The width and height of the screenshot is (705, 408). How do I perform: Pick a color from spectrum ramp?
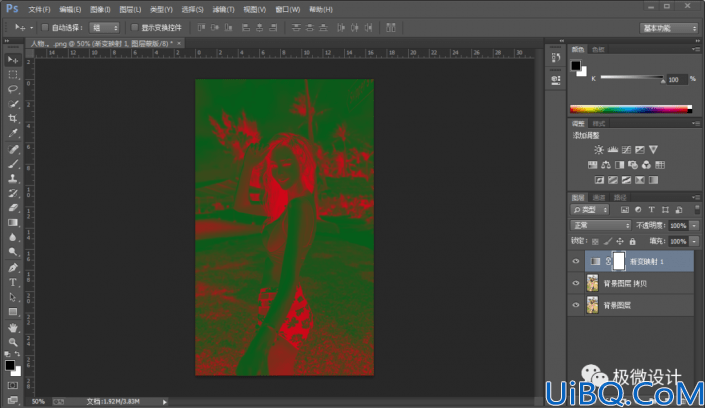631,109
